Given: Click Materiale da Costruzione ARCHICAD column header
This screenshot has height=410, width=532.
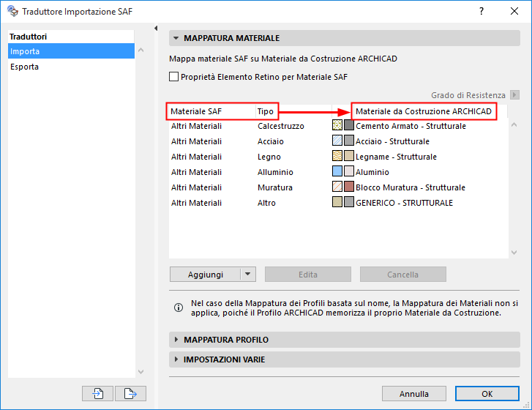Looking at the screenshot, I should 424,111.
